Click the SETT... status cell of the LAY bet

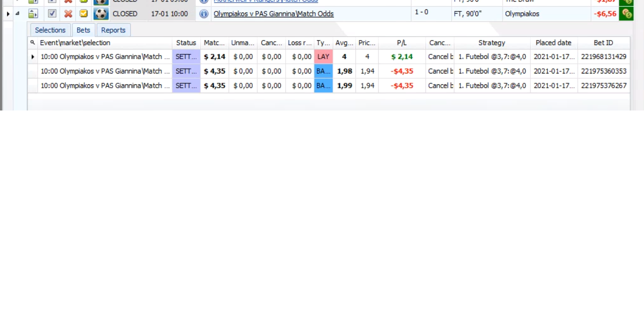(186, 57)
